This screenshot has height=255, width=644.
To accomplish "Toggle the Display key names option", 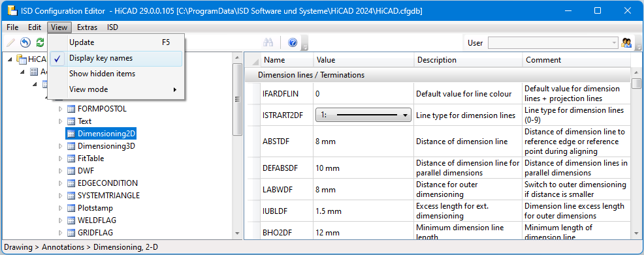I will pyautogui.click(x=116, y=59).
